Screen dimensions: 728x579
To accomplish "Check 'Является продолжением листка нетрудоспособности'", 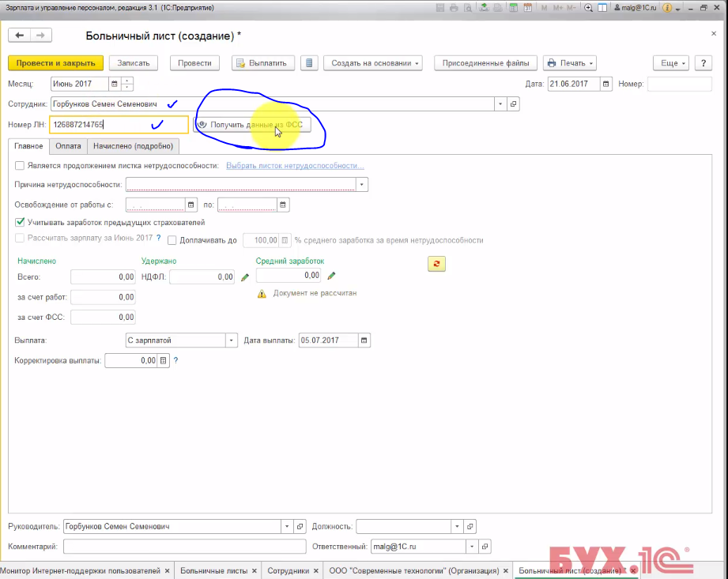I will (x=20, y=166).
